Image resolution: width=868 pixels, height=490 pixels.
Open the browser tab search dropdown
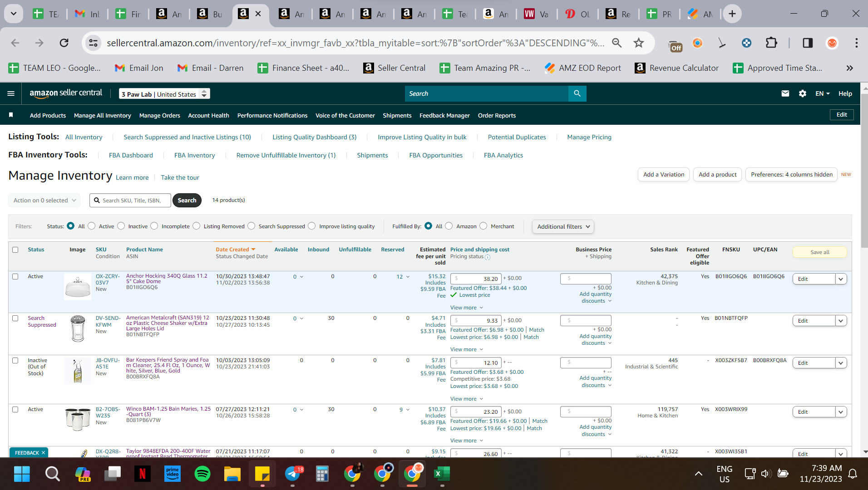pos(14,14)
